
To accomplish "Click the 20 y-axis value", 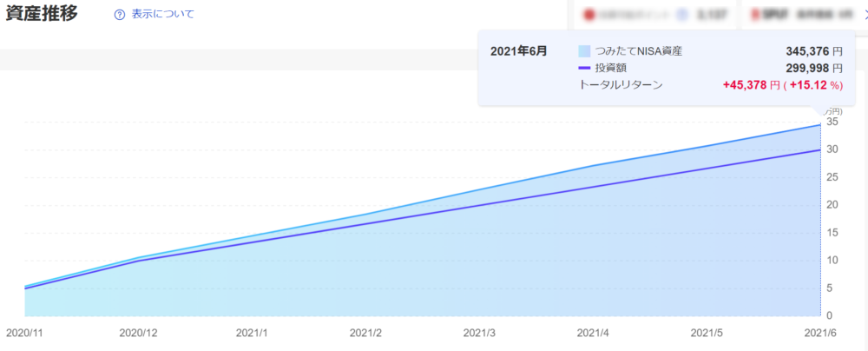I will tap(832, 205).
